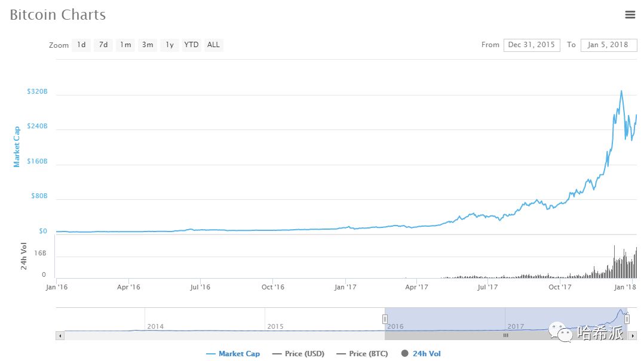Open the chart hamburger menu
This screenshot has width=644, height=361.
tap(630, 15)
